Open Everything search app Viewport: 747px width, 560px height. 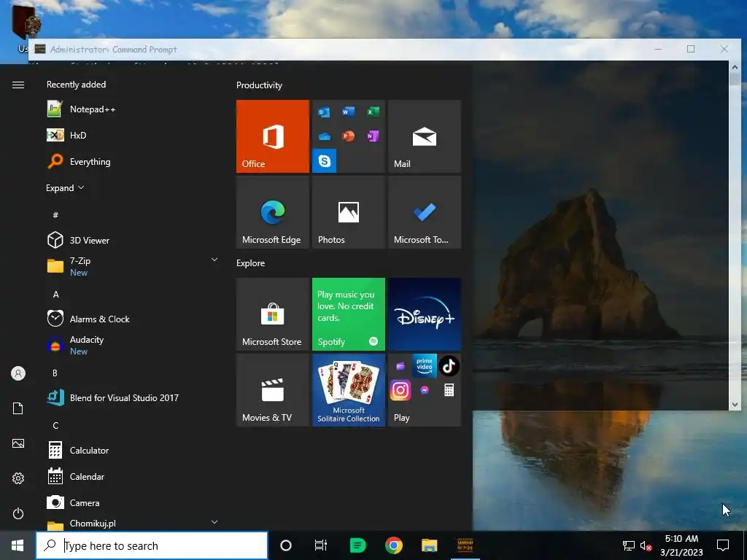tap(133, 161)
